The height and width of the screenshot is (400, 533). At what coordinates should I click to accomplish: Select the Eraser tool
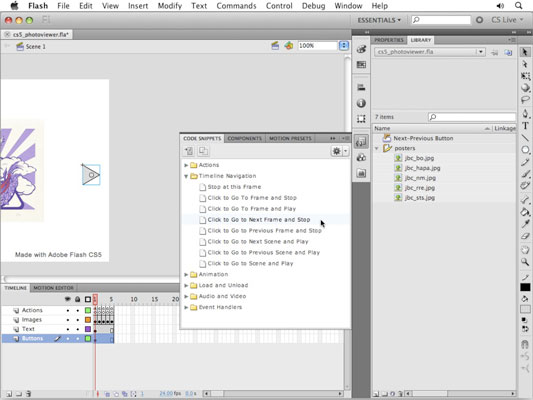pyautogui.click(x=525, y=236)
